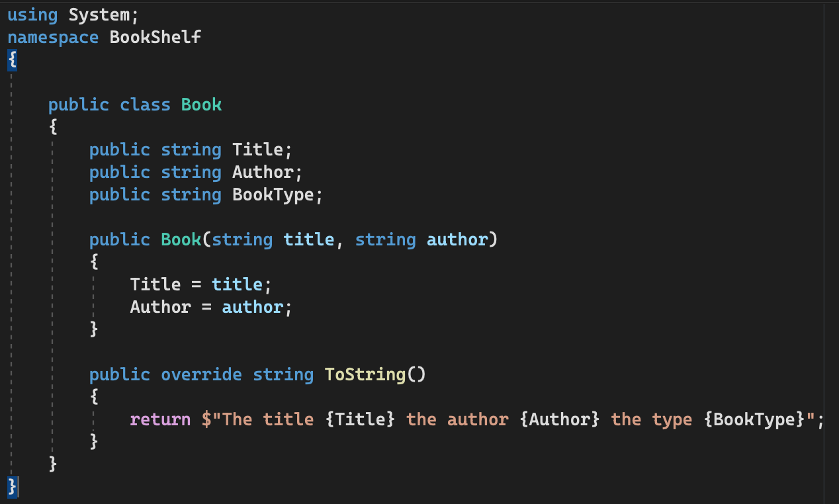Screen dimensions: 839x504
Task: Select the Book class name in declaration
Action: [x=202, y=105]
